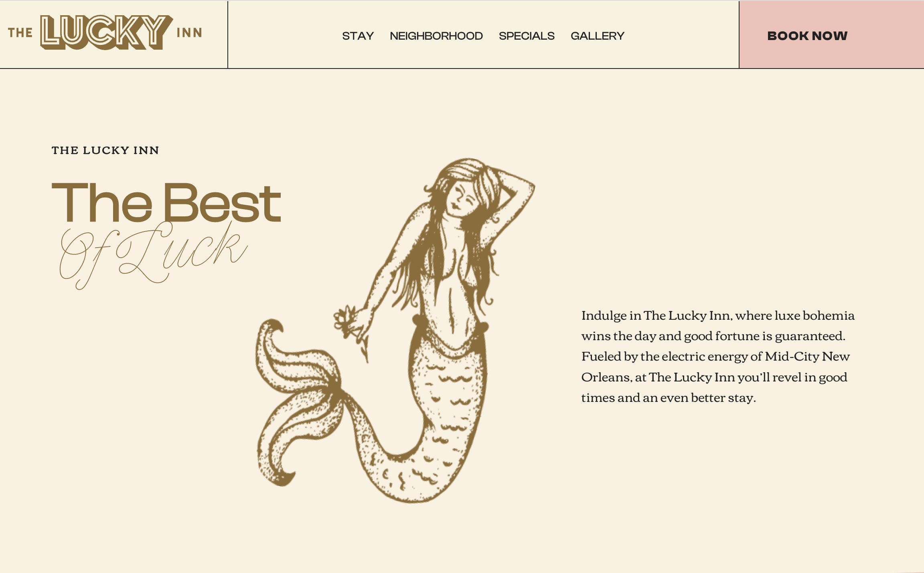The height and width of the screenshot is (573, 924).
Task: Click the 'wins the day and good fortune' line
Action: point(713,336)
